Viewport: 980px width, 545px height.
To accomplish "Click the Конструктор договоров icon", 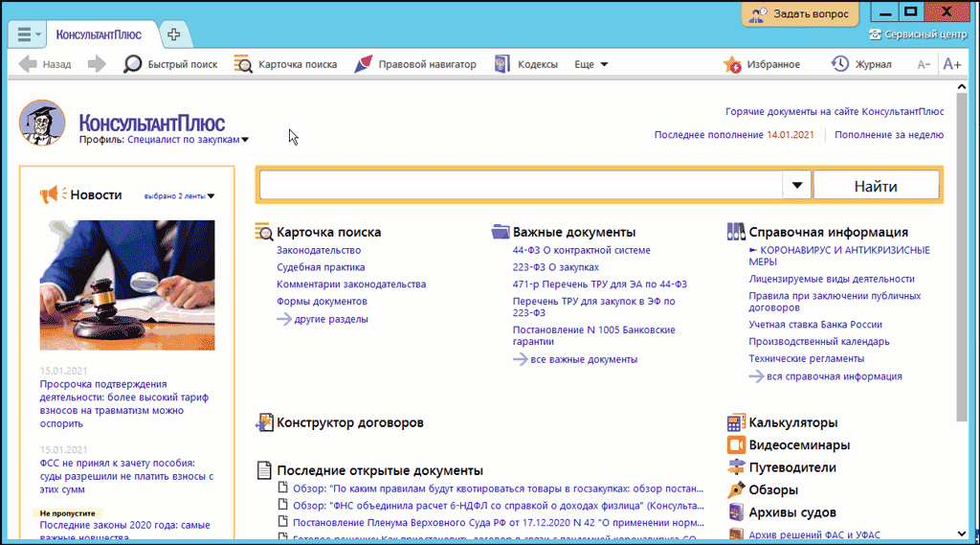I will click(264, 422).
